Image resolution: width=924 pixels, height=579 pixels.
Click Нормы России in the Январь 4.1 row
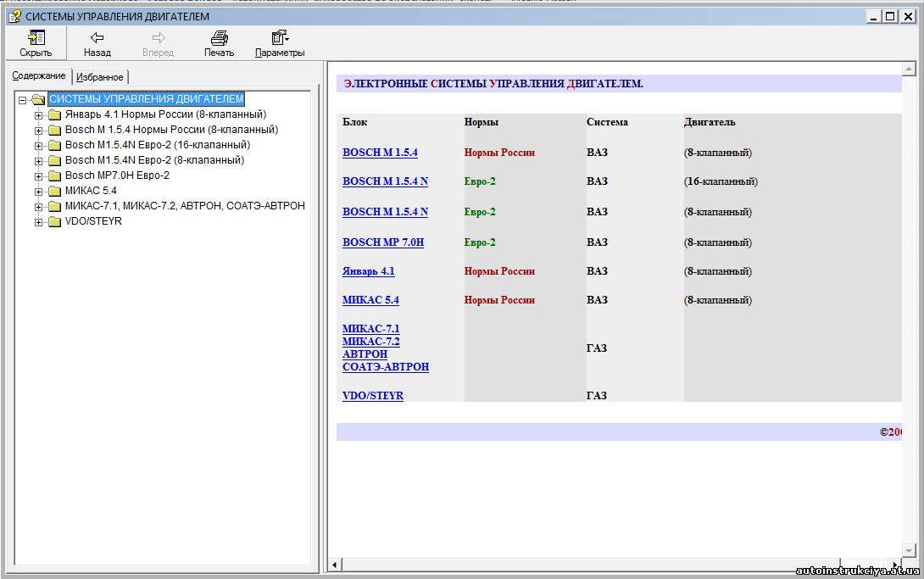click(499, 271)
